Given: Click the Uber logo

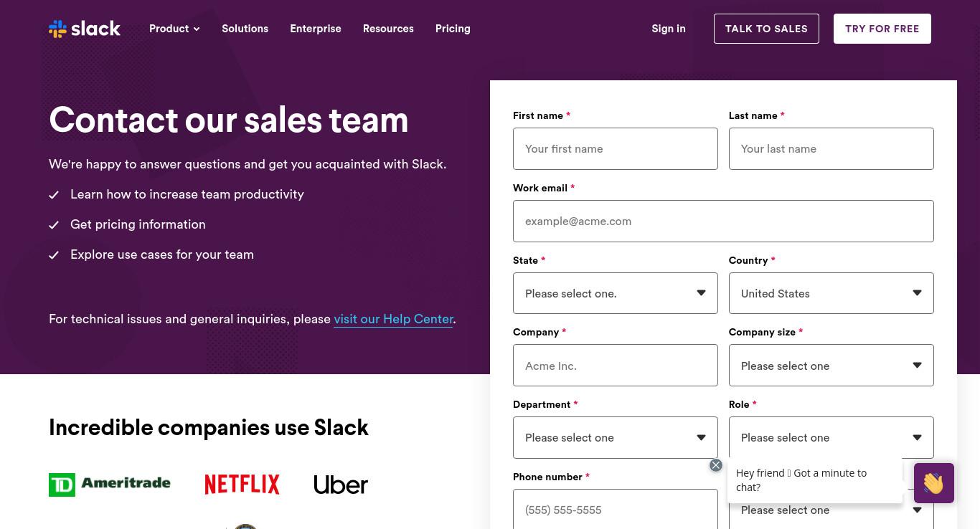Looking at the screenshot, I should 341,485.
